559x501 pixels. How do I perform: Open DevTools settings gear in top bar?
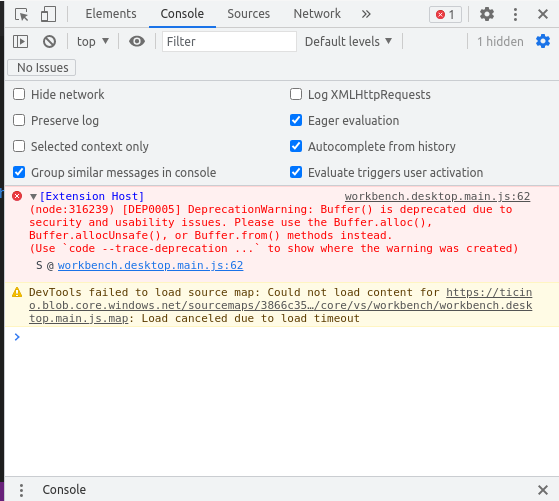point(487,14)
